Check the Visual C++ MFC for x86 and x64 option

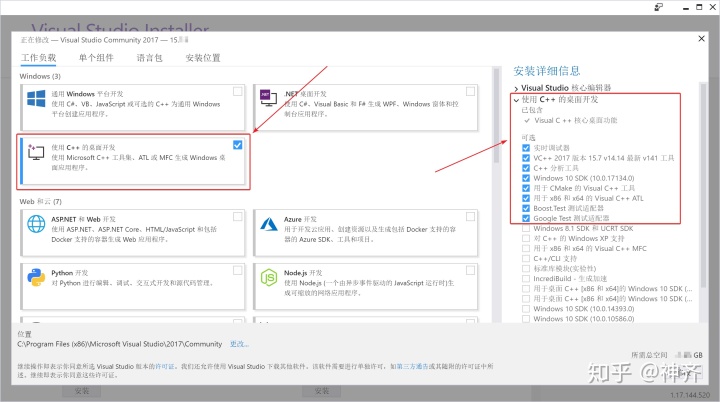click(x=526, y=249)
